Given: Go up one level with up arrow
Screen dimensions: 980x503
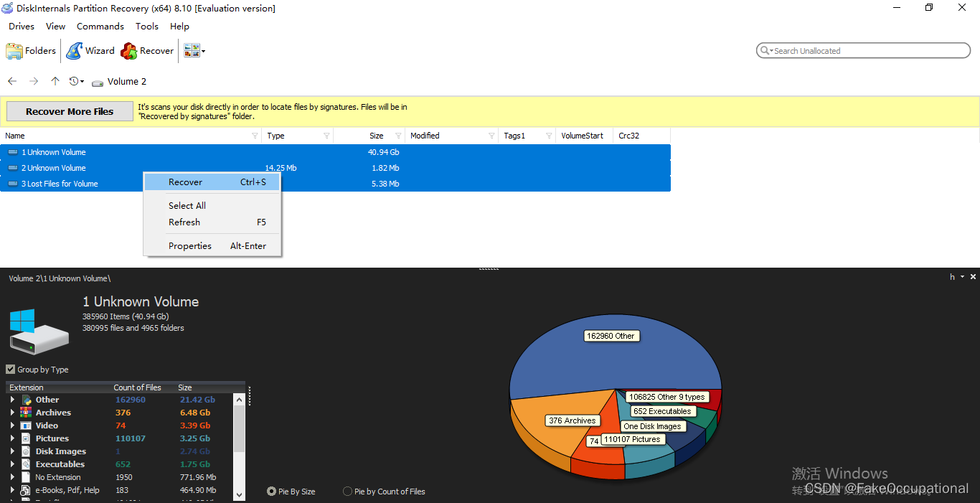Looking at the screenshot, I should (55, 82).
